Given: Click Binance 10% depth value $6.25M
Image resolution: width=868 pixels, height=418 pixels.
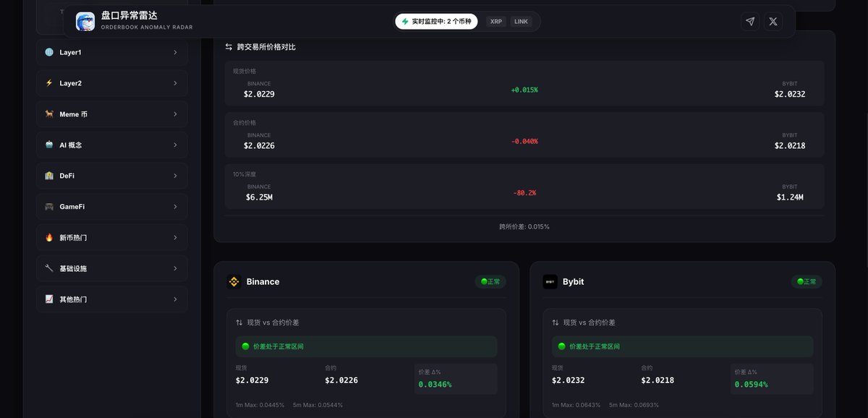Looking at the screenshot, I should 259,197.
